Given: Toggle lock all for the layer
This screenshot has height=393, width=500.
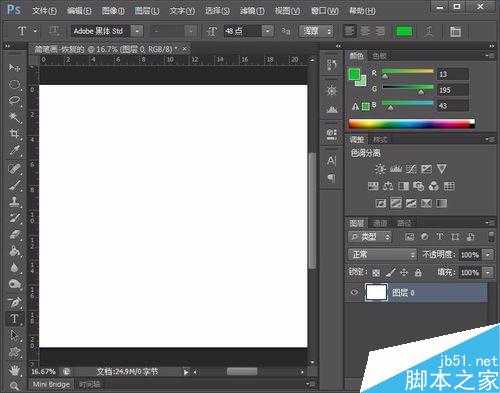Looking at the screenshot, I should click(418, 273).
